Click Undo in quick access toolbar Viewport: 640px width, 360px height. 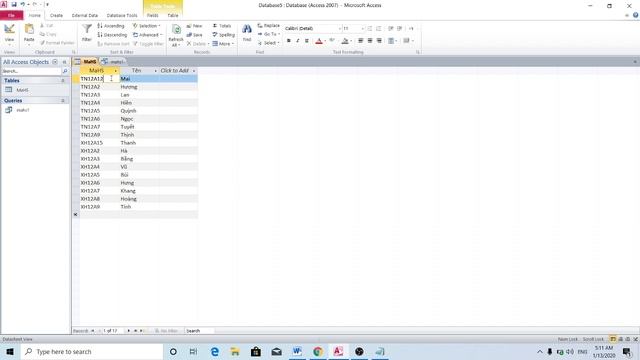(23, 4)
